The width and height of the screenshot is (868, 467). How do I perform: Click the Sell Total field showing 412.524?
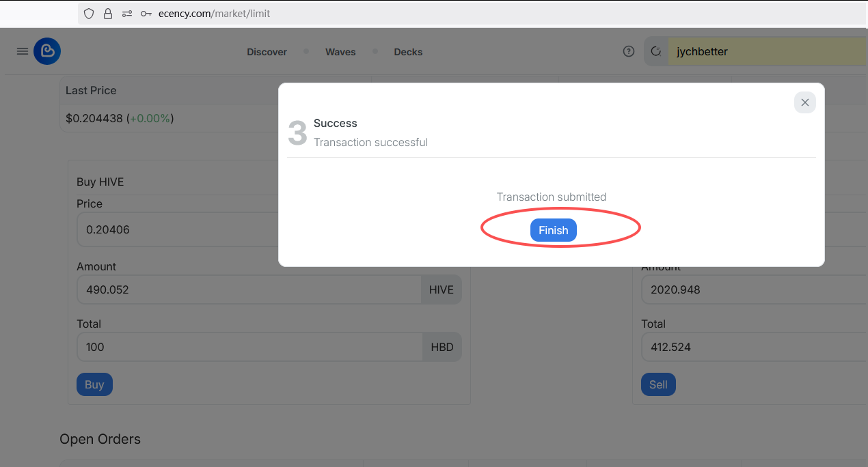point(755,347)
